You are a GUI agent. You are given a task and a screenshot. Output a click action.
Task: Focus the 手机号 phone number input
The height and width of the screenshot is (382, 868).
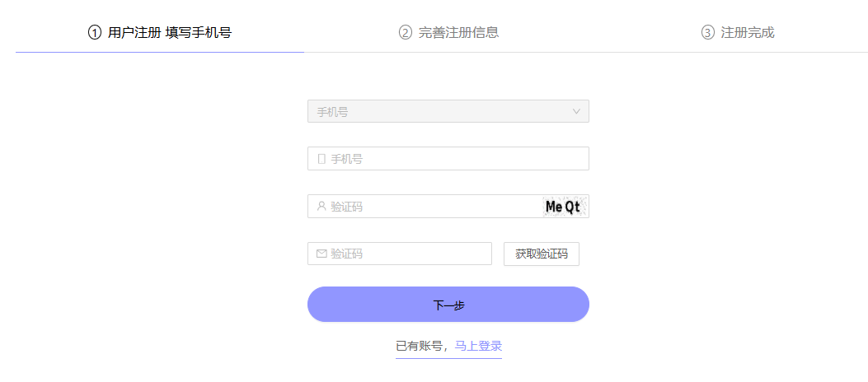coord(448,159)
